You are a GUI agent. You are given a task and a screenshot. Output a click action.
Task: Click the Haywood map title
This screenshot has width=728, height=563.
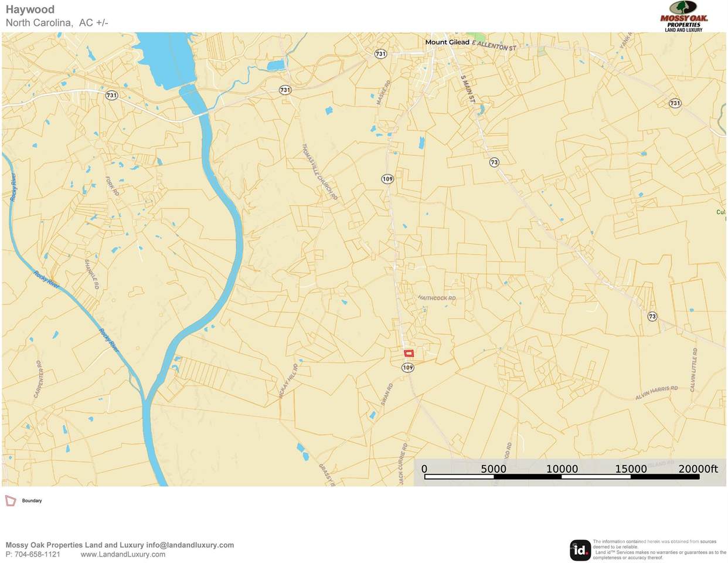[x=30, y=9]
